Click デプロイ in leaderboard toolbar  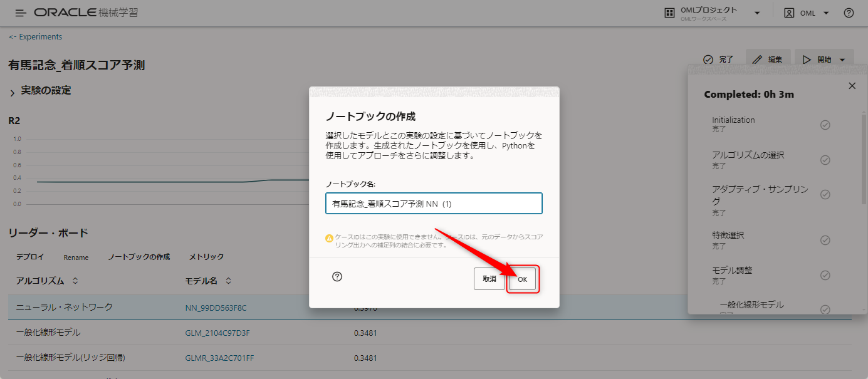30,257
